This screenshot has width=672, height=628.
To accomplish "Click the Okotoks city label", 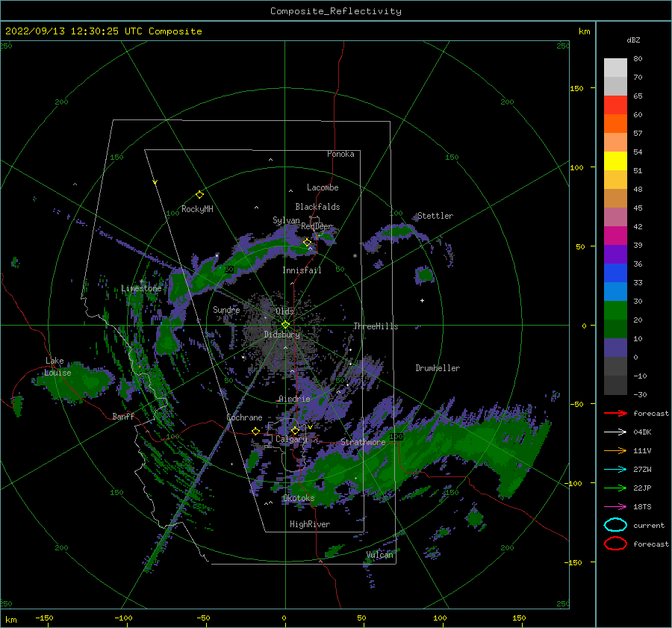I will coord(299,498).
